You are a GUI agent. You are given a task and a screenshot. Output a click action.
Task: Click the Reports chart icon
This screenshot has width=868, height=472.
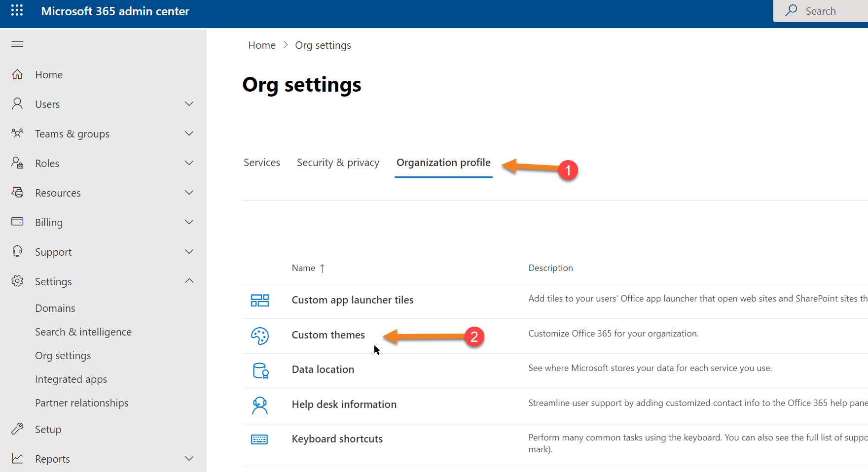pos(17,458)
